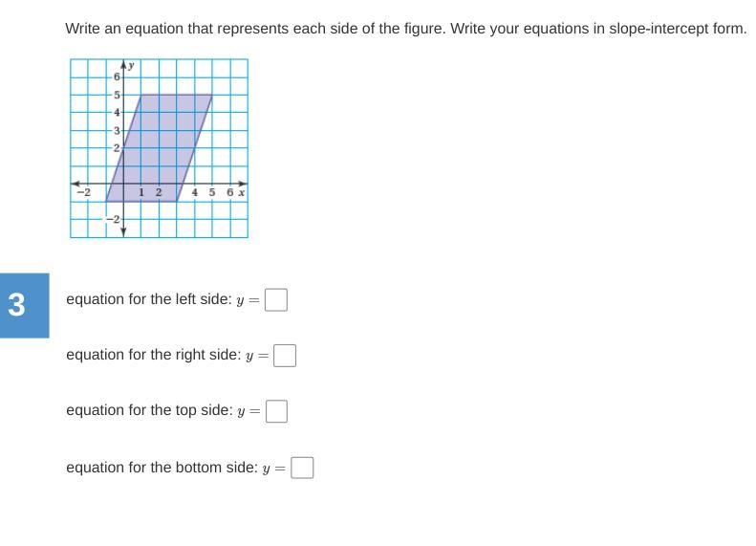Click the 6 tick label on y-axis
756x546 pixels.
[x=117, y=76]
